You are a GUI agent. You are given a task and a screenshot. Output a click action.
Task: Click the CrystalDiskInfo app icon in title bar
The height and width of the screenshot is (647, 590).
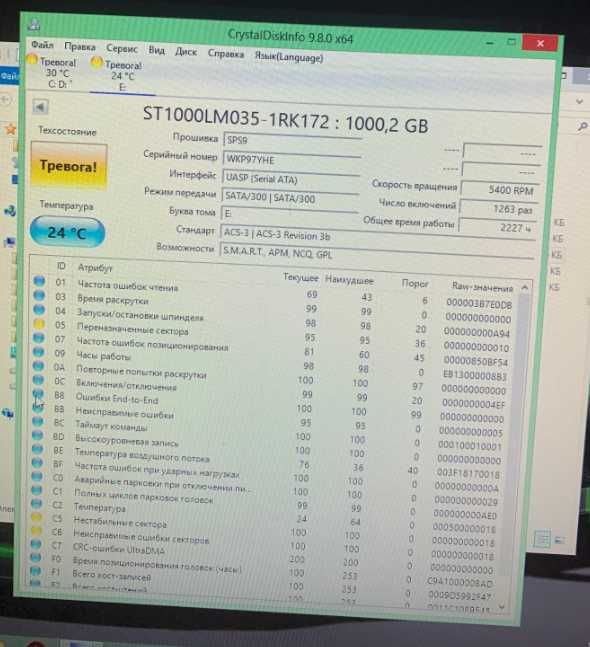pyautogui.click(x=34, y=25)
